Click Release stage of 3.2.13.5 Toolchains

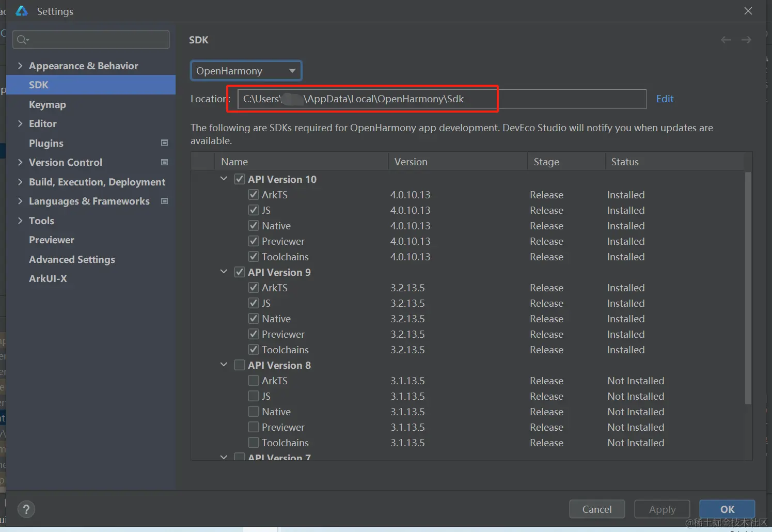click(x=546, y=350)
